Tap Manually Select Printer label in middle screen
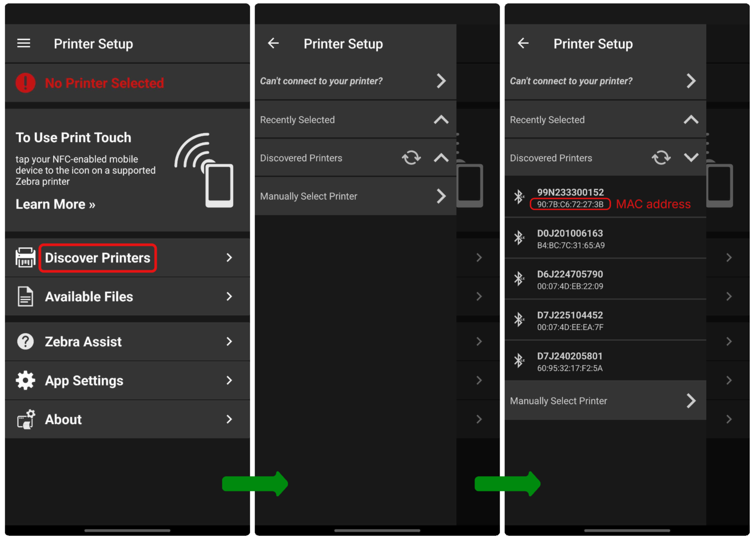Viewport: 756px width, 540px height. point(308,196)
